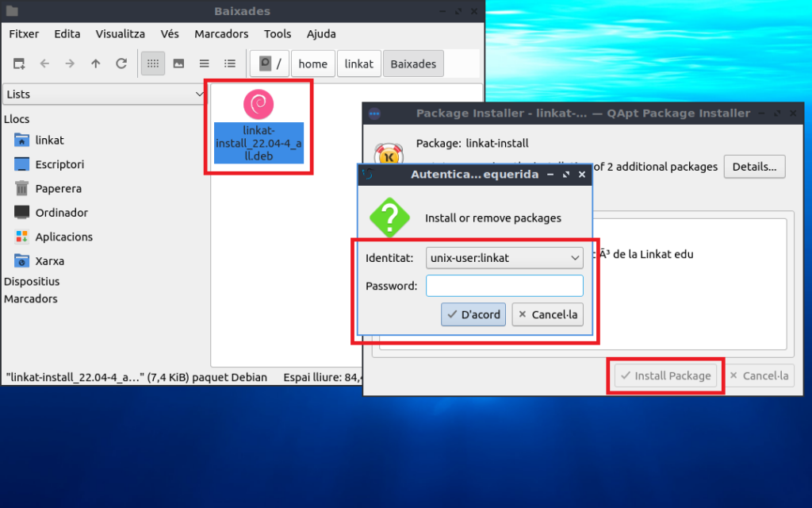Switch to thumbnail view mode
This screenshot has height=508, width=812.
[x=178, y=63]
